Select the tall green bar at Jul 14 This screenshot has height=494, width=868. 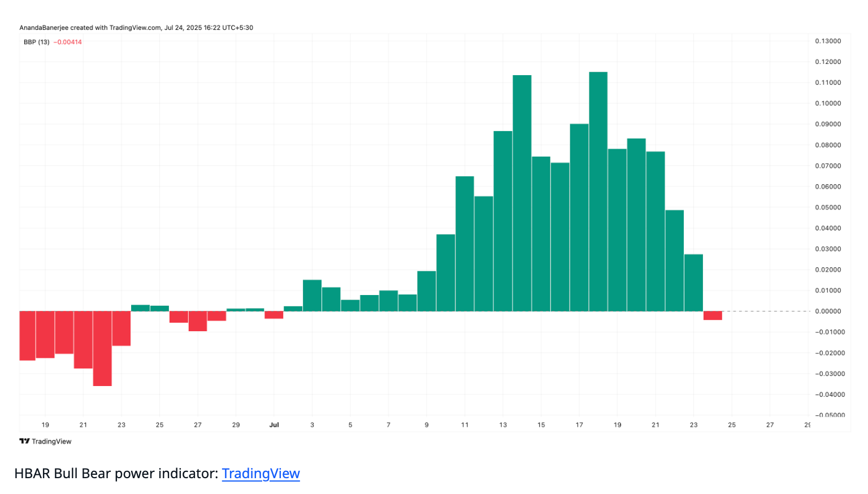click(x=522, y=192)
